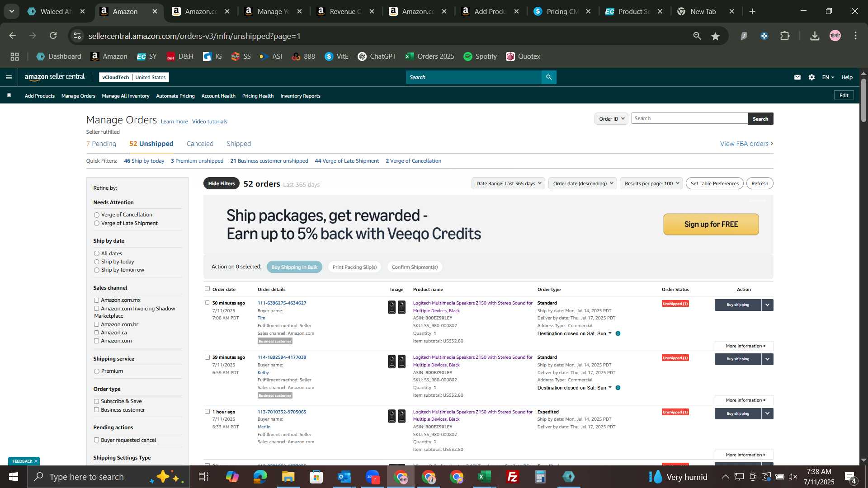Select Ship by today radio button
Viewport: 868px width, 488px height.
[96, 262]
